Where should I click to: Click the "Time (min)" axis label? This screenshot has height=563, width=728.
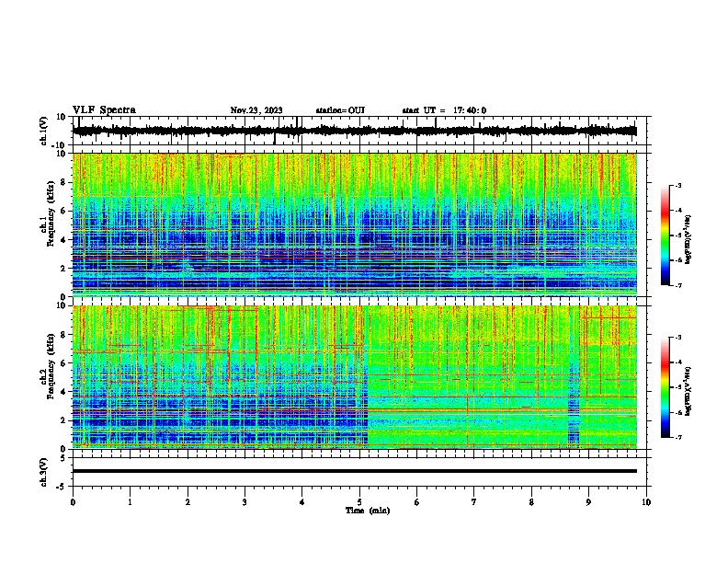pyautogui.click(x=368, y=511)
